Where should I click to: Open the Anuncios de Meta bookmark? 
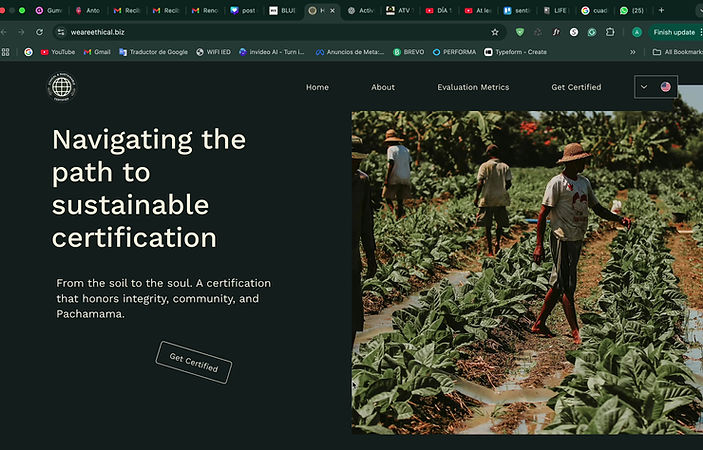(350, 52)
